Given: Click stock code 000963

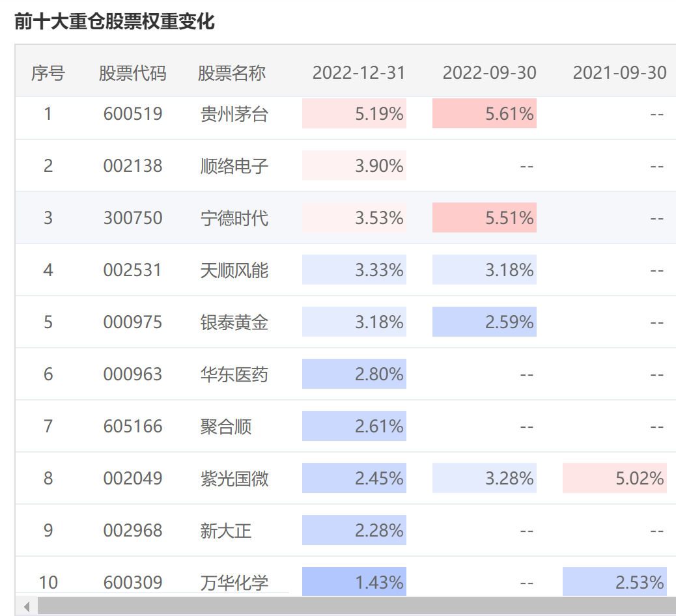Looking at the screenshot, I should [x=133, y=374].
